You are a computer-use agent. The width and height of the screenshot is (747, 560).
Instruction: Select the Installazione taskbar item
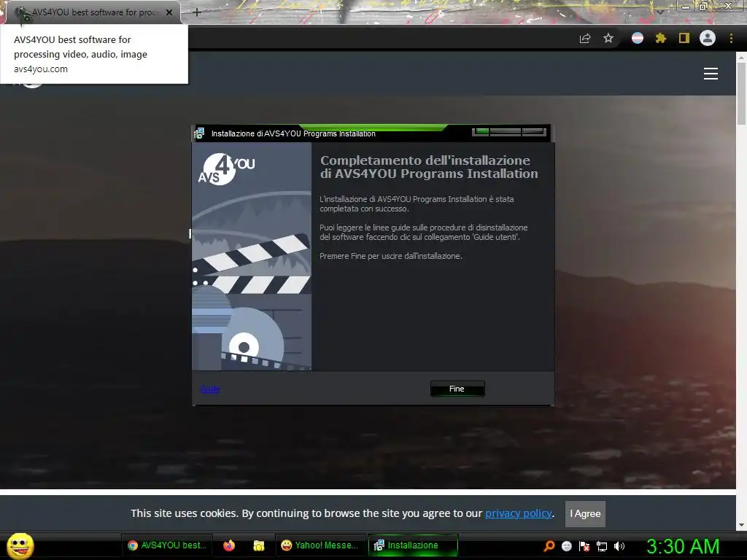click(x=413, y=545)
